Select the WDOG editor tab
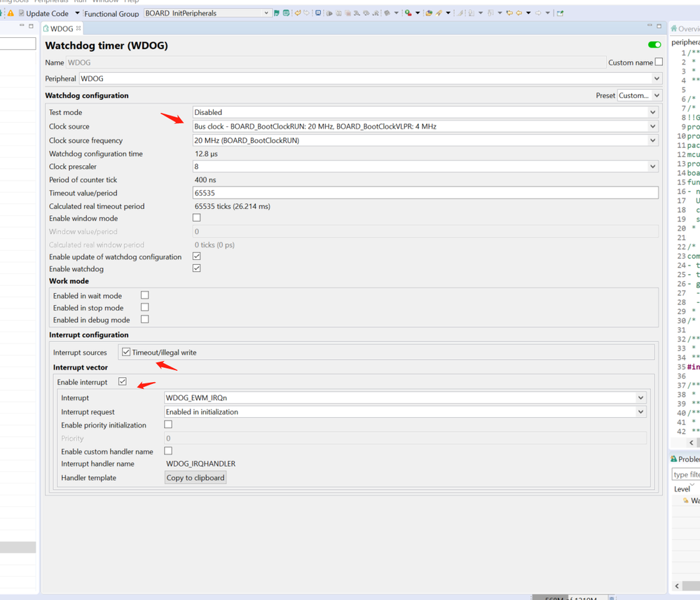This screenshot has width=700, height=600. 62,29
